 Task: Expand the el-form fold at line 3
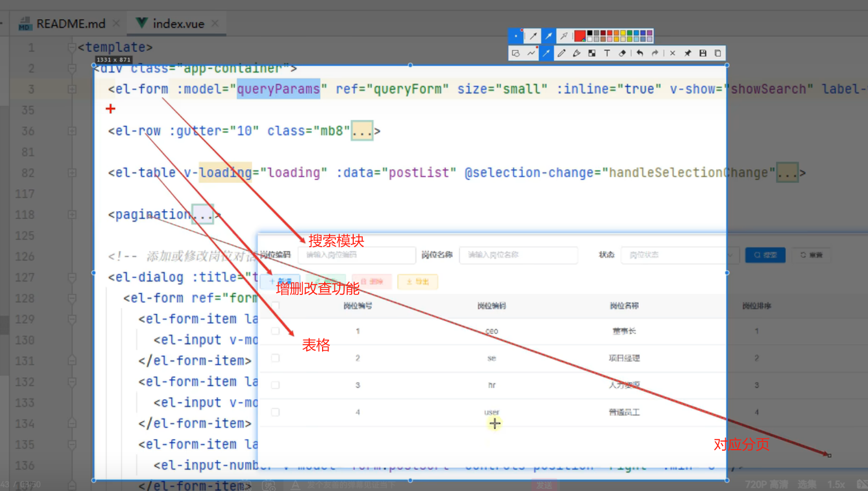pyautogui.click(x=72, y=89)
